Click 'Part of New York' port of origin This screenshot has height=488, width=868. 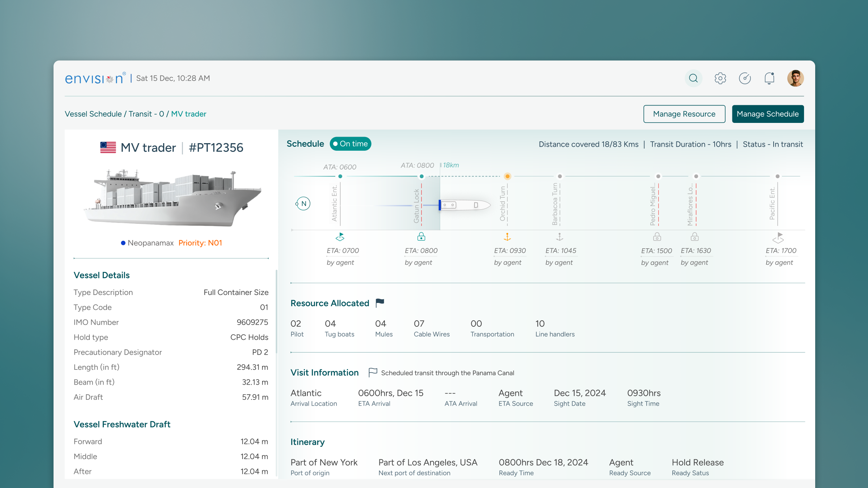[x=324, y=462]
